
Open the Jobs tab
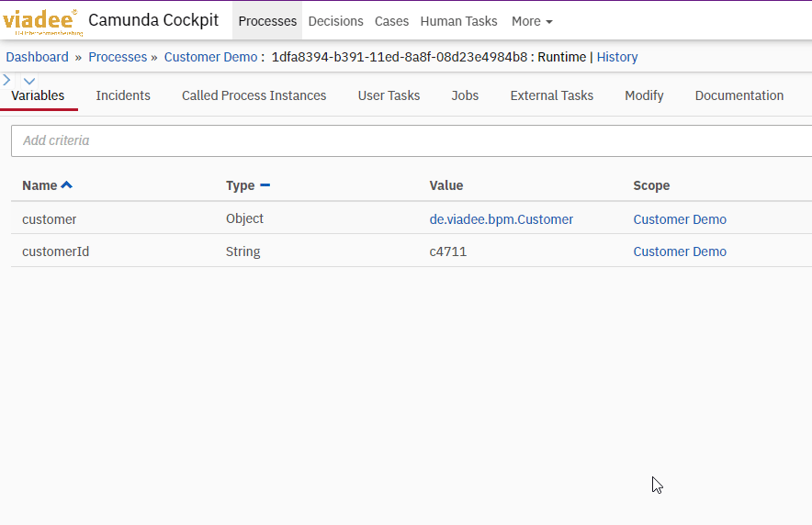click(x=465, y=95)
